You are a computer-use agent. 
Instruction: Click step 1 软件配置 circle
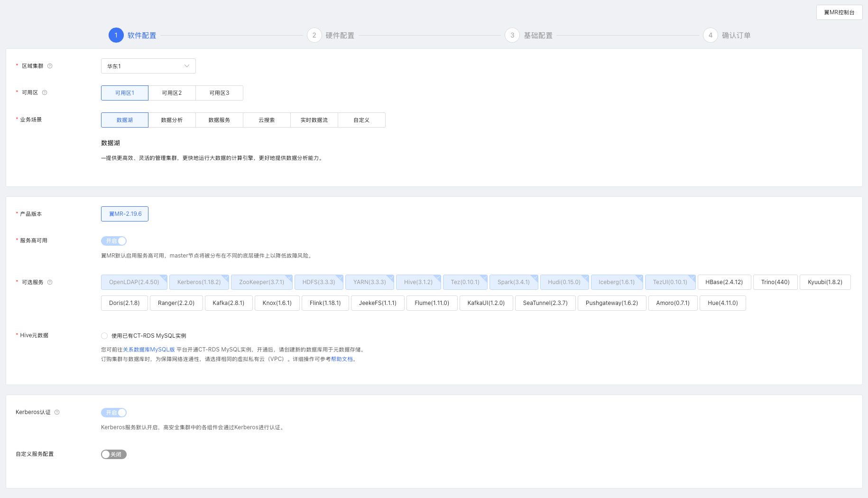tap(116, 35)
